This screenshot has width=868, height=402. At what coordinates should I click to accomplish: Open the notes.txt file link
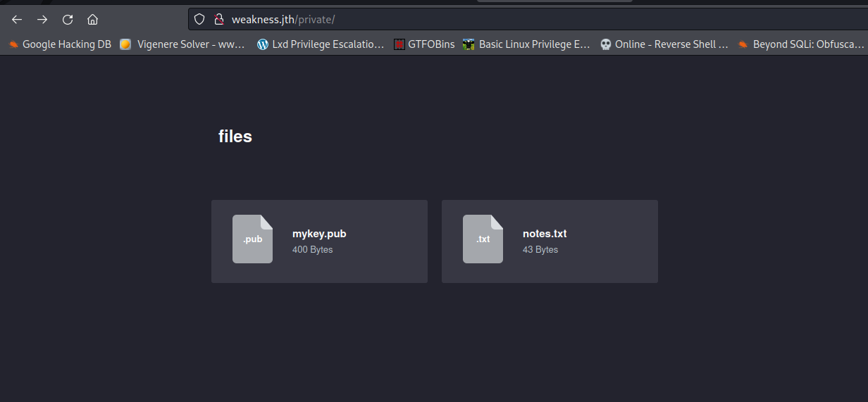point(545,234)
